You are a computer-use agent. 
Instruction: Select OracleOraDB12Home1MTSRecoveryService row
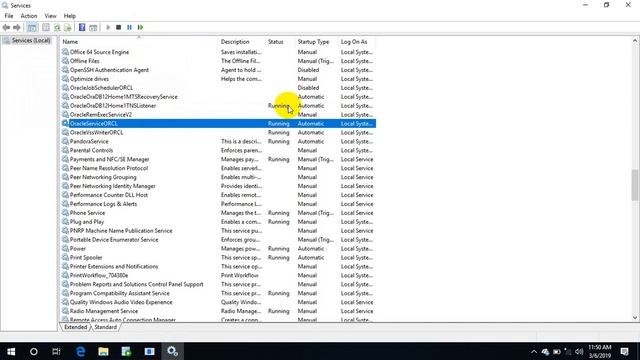(218, 97)
